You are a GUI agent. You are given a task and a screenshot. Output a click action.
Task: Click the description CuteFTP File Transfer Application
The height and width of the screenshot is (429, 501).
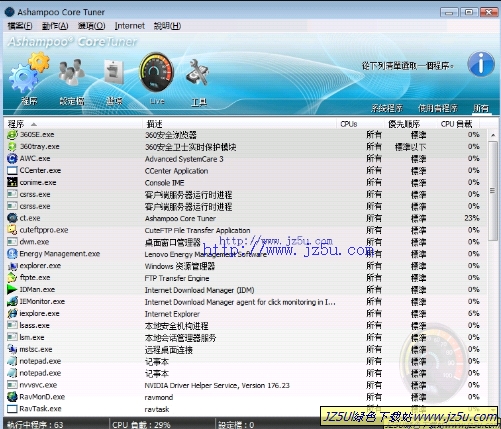coord(197,230)
